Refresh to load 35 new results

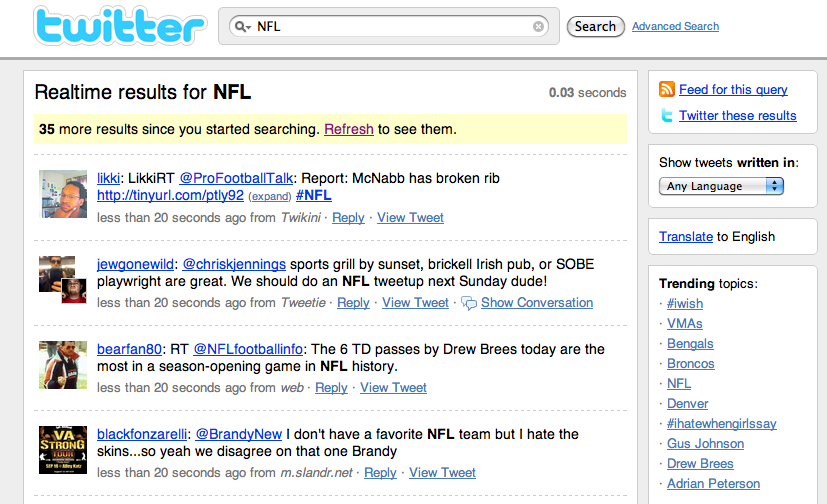point(349,129)
